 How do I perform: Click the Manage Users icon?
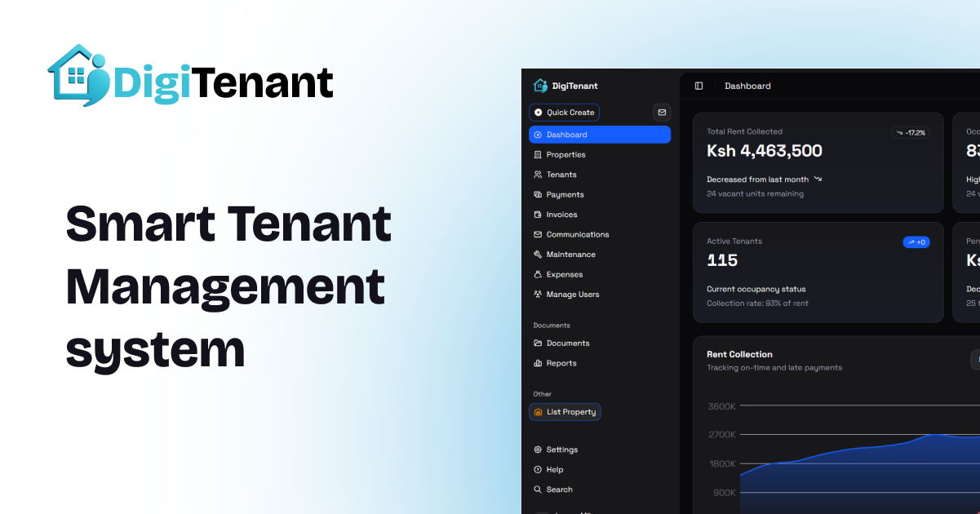(x=538, y=295)
